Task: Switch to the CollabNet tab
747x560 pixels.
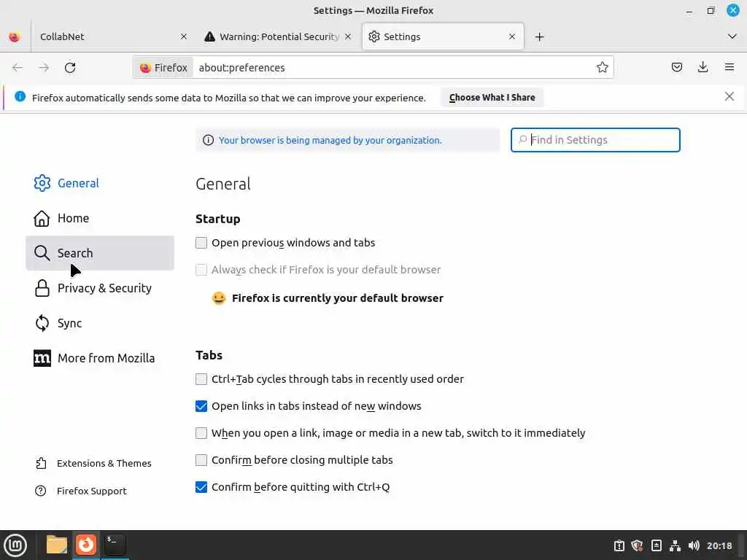Action: tap(112, 36)
